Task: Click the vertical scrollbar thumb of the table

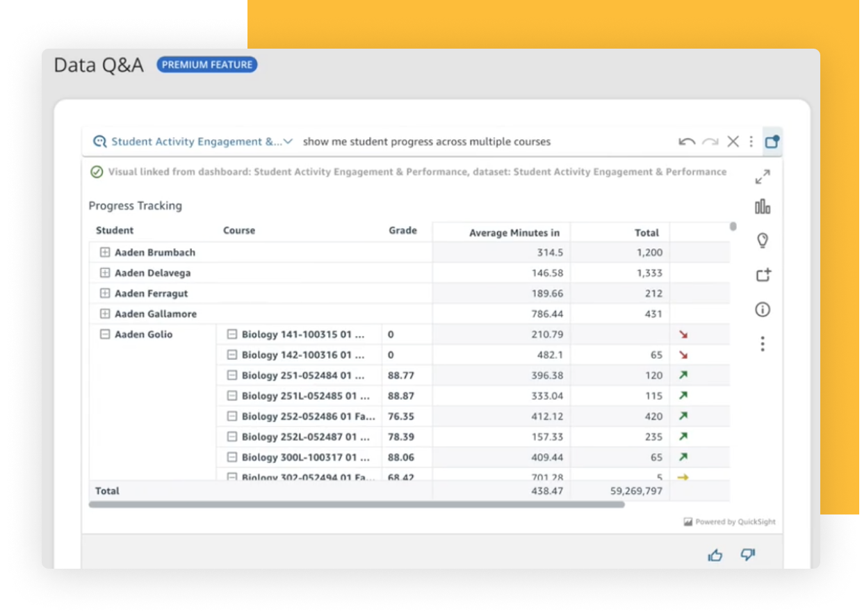Action: tap(733, 227)
